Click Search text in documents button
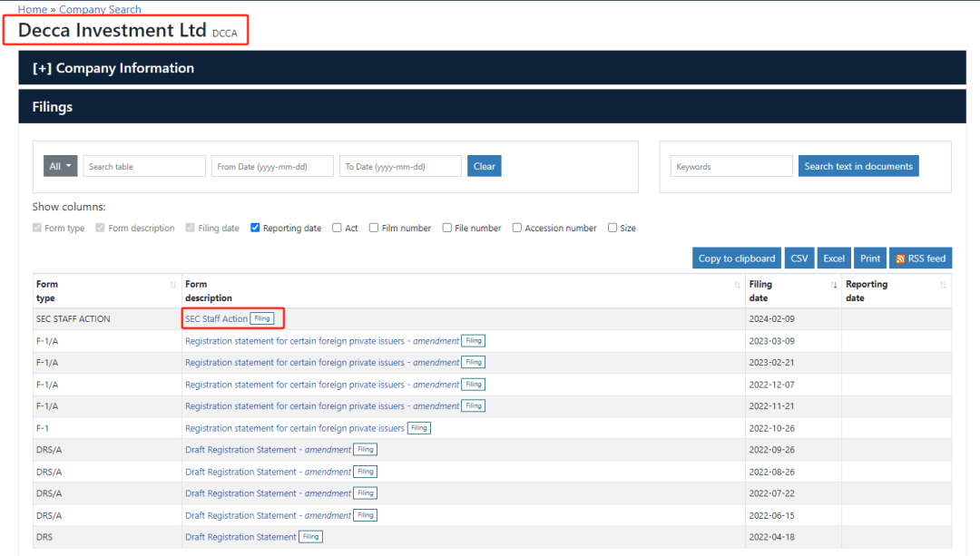The height and width of the screenshot is (556, 980). click(x=858, y=166)
